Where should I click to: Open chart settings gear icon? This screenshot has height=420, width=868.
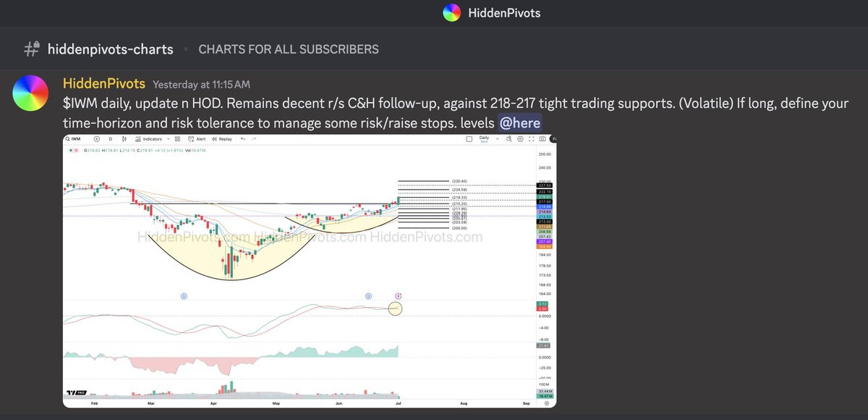[520, 139]
